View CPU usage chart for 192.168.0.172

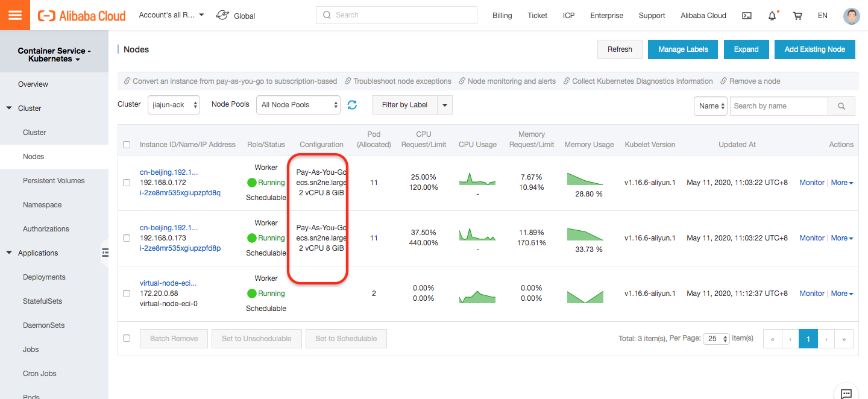477,179
